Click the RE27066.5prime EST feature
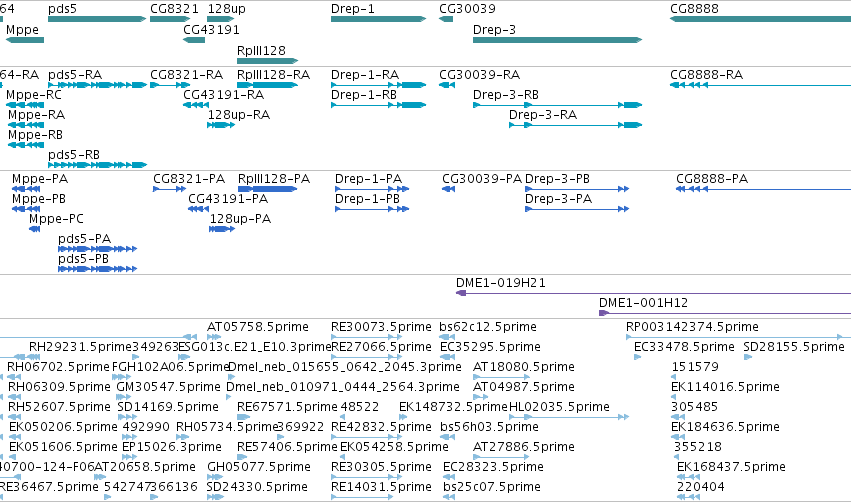Screen dimensions: 851x502 pyautogui.click(x=366, y=357)
